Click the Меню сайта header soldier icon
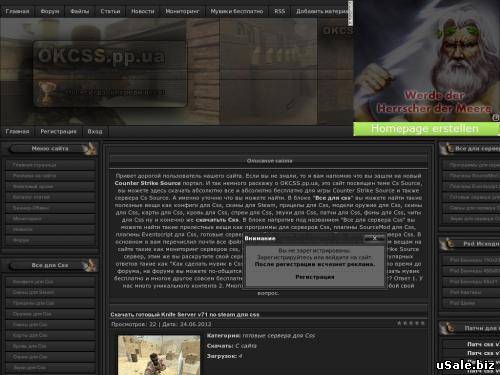The height and width of the screenshot is (375, 500). [x=89, y=149]
